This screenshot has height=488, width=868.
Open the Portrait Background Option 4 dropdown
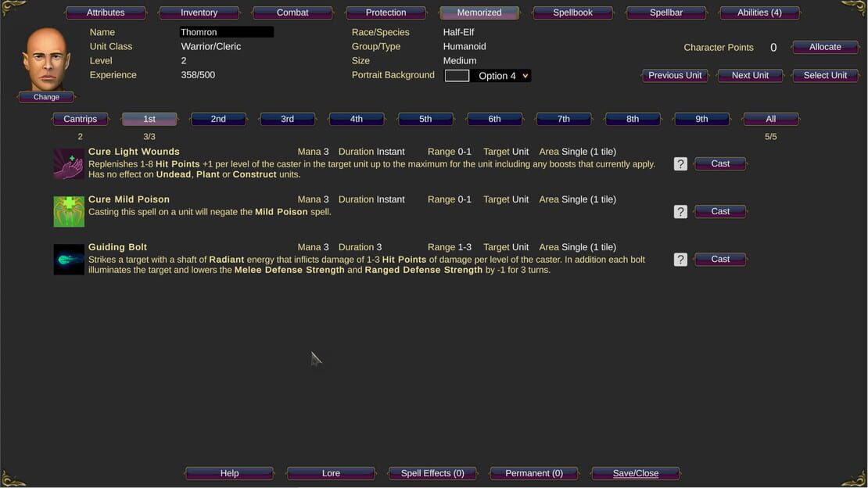(503, 76)
